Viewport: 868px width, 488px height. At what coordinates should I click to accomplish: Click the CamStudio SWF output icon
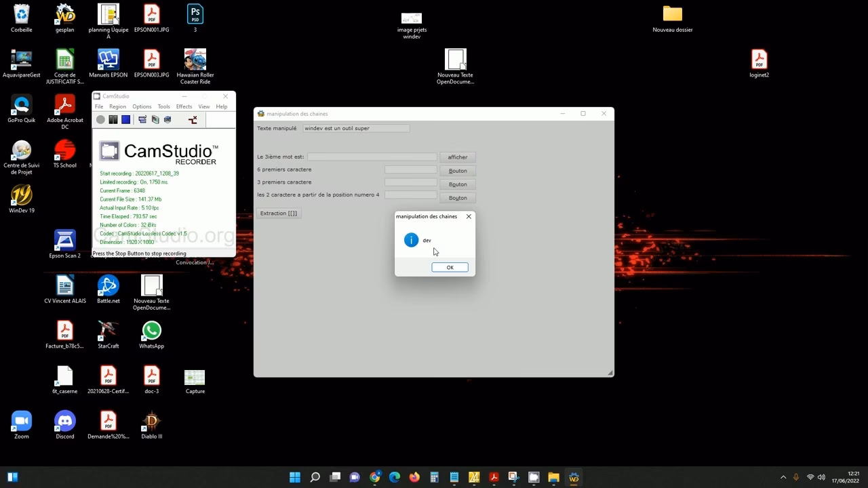click(167, 120)
